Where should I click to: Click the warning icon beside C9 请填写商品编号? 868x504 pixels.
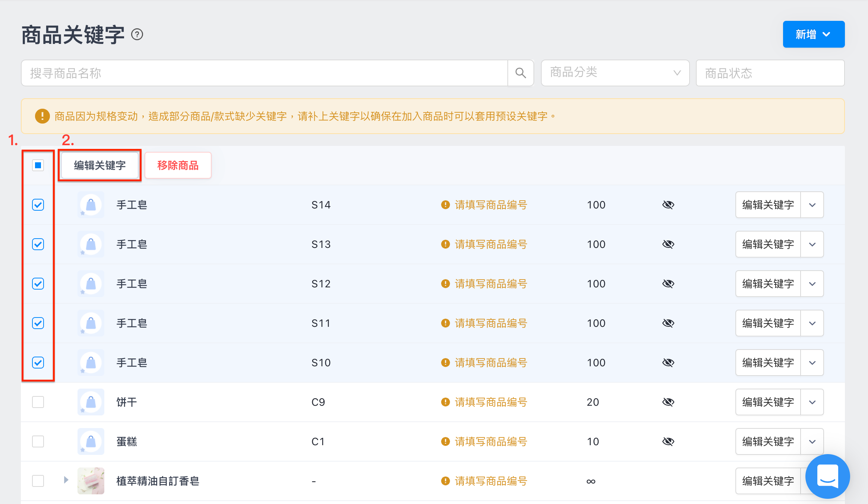pos(445,402)
